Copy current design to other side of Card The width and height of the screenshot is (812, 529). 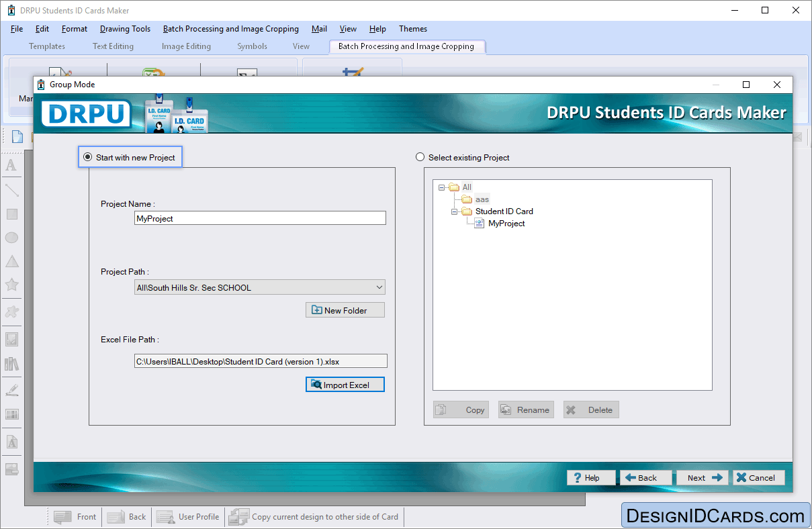(314, 517)
